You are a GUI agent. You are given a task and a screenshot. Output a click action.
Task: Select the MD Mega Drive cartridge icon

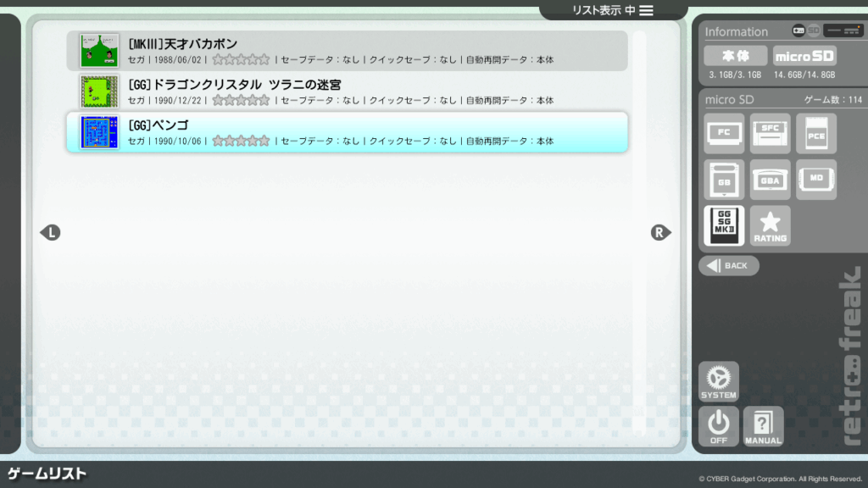(815, 180)
